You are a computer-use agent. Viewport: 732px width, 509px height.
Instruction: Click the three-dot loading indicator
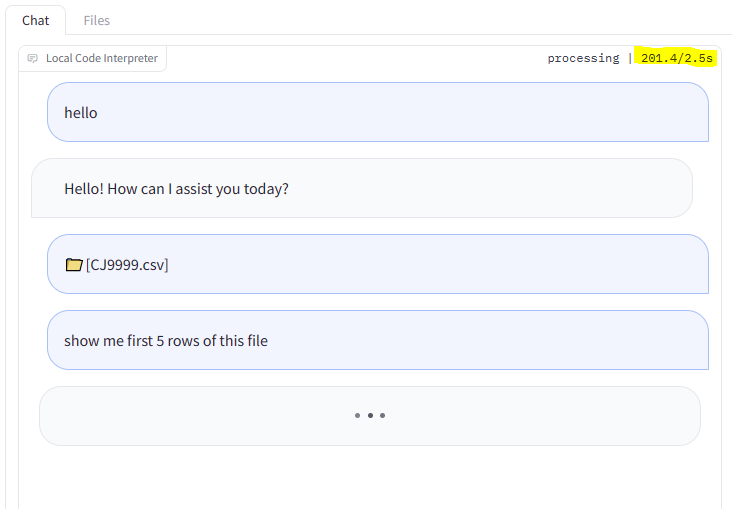click(370, 415)
